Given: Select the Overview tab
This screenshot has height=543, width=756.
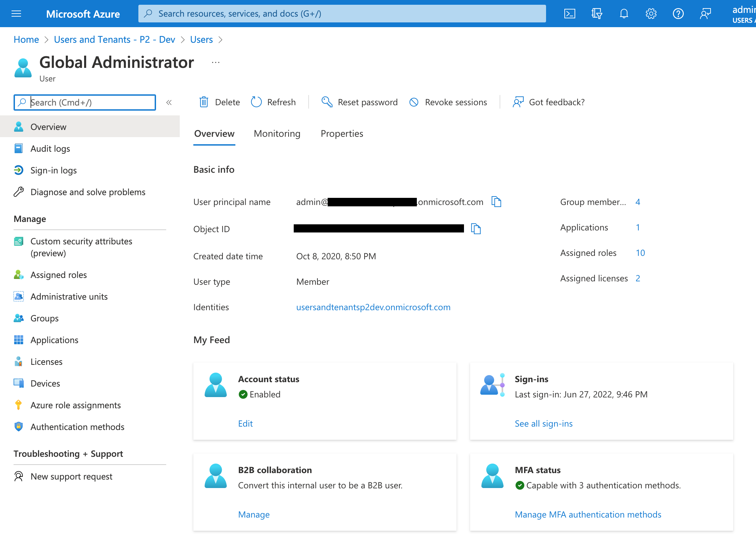Looking at the screenshot, I should pyautogui.click(x=214, y=133).
